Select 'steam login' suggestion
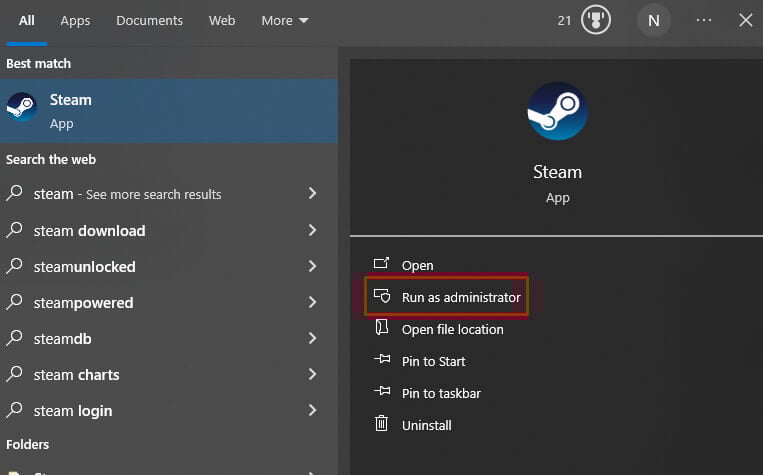 [x=169, y=410]
